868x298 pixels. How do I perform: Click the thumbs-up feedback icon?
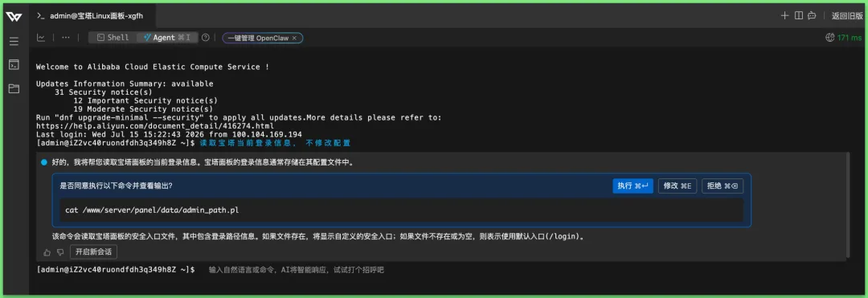[x=47, y=252]
